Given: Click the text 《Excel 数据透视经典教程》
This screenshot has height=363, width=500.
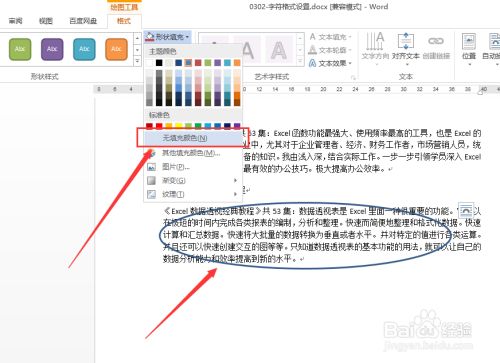Looking at the screenshot, I should pyautogui.click(x=213, y=211).
